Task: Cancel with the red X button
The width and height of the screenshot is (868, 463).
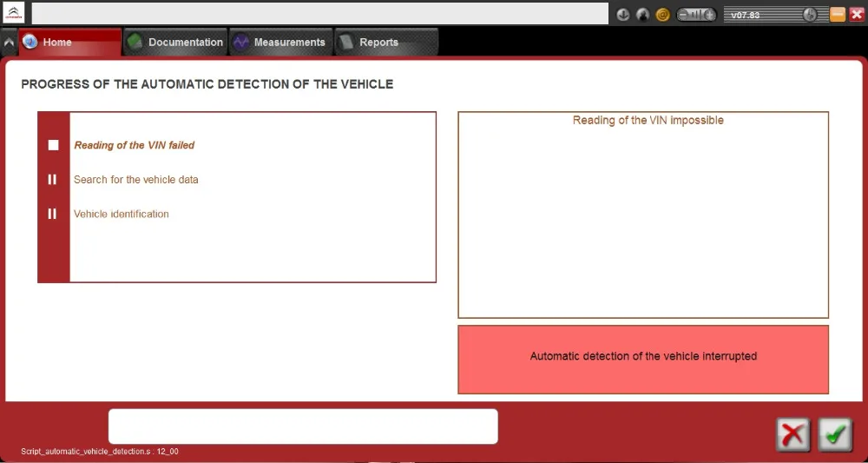Action: click(793, 434)
